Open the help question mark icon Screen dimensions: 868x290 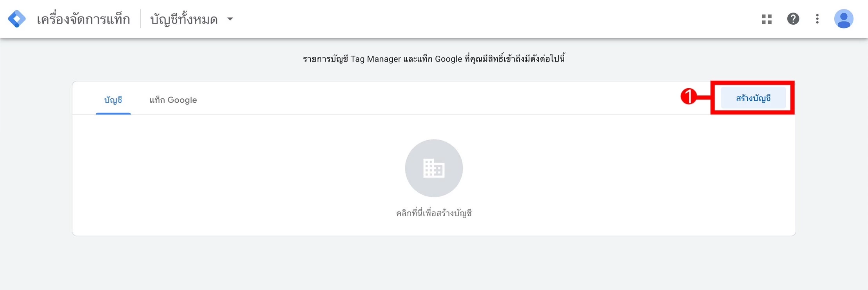point(793,19)
